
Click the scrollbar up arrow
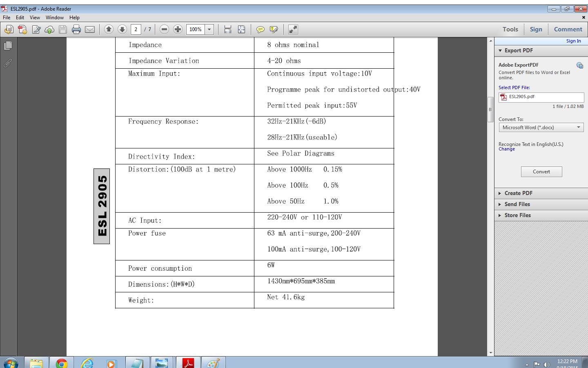[491, 41]
